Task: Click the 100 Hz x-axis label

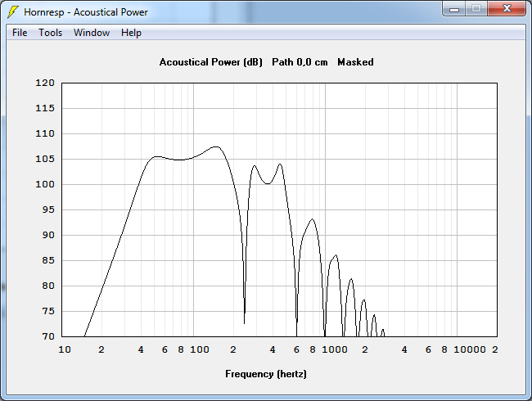Action: click(200, 349)
